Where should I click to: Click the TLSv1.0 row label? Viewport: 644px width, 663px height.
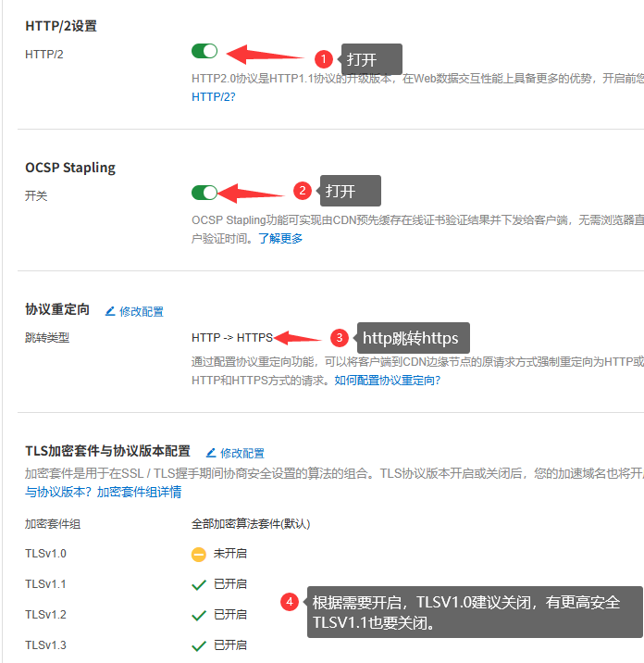pyautogui.click(x=45, y=554)
